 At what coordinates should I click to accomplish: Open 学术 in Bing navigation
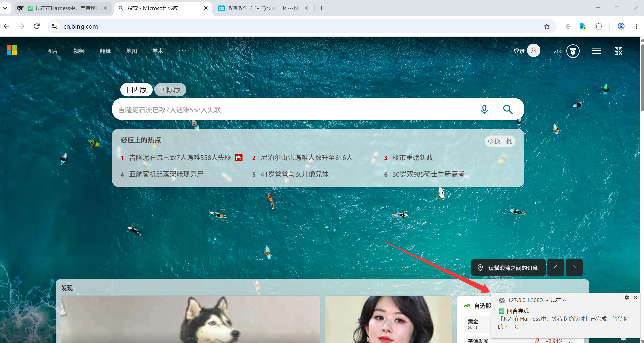coord(158,51)
